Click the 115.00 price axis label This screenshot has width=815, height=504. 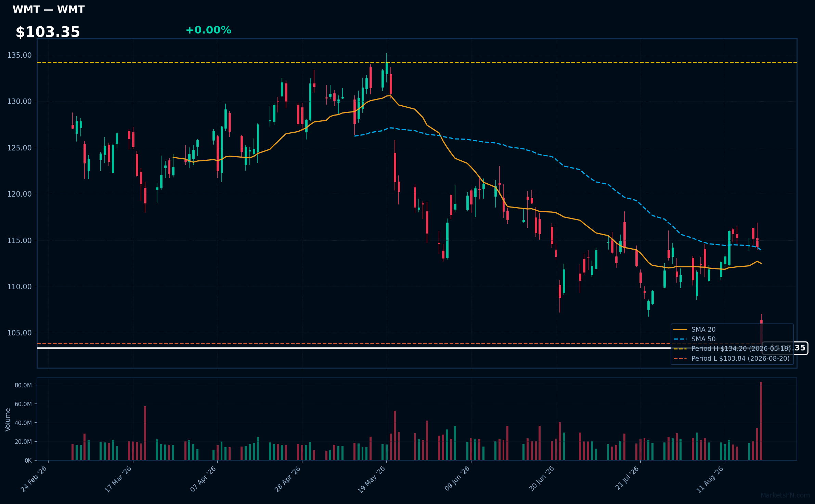[x=20, y=241]
